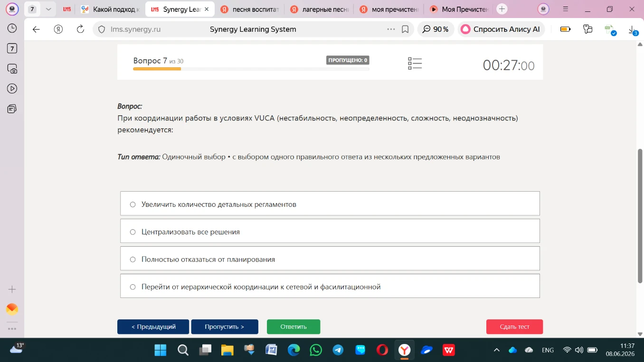Click the question progress bar

pyautogui.click(x=251, y=69)
